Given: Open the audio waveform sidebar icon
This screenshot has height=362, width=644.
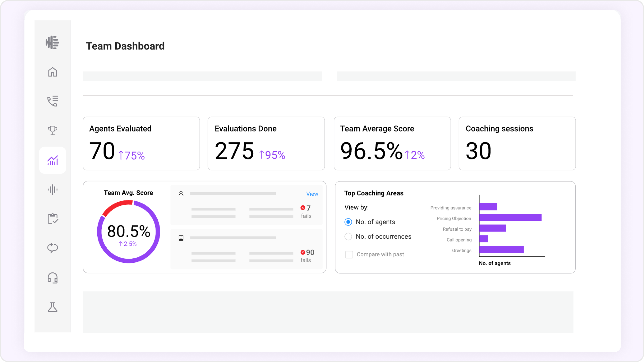Looking at the screenshot, I should (x=52, y=190).
